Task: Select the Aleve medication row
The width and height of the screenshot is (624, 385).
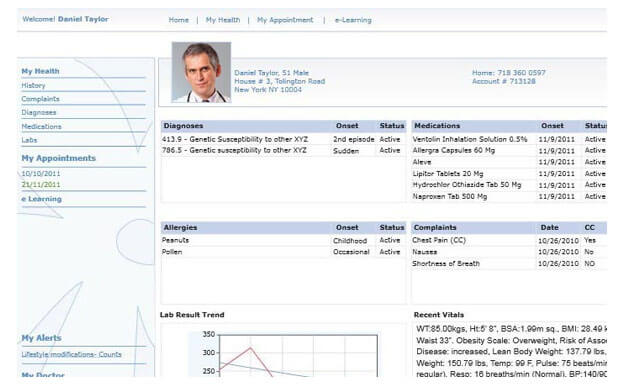Action: 509,162
